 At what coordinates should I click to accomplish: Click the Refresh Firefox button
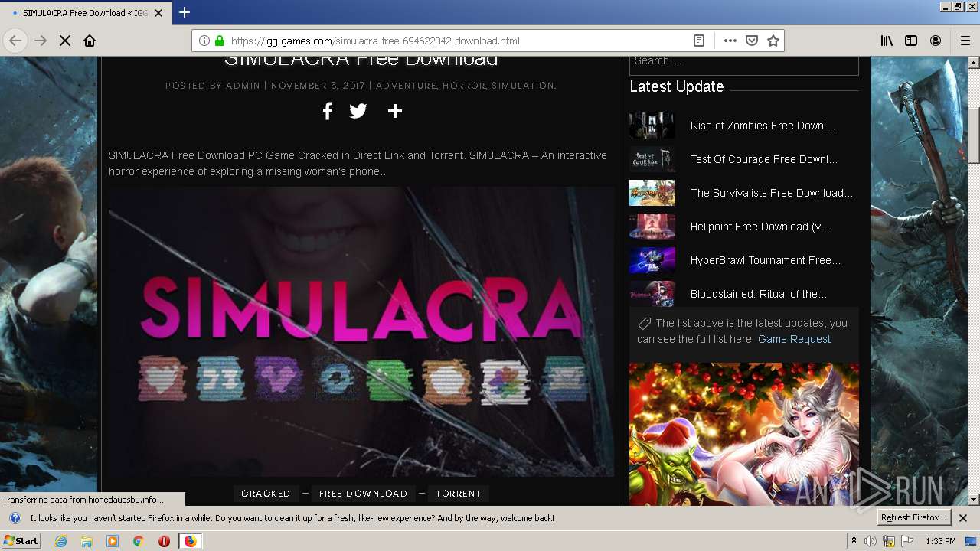pyautogui.click(x=914, y=518)
